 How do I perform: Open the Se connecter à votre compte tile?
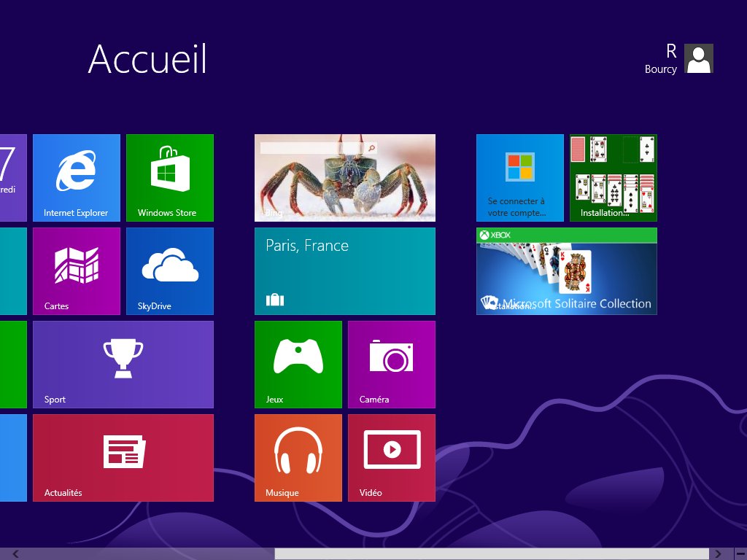point(519,178)
